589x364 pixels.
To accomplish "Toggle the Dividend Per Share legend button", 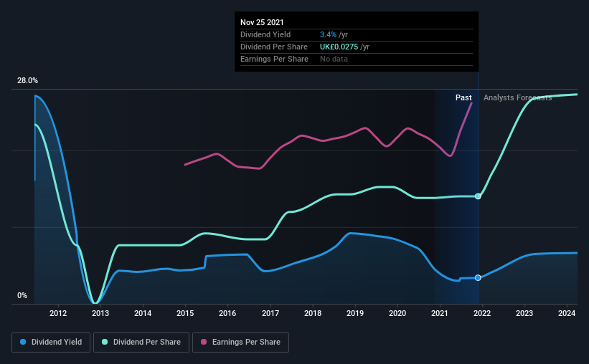I will click(x=141, y=343).
